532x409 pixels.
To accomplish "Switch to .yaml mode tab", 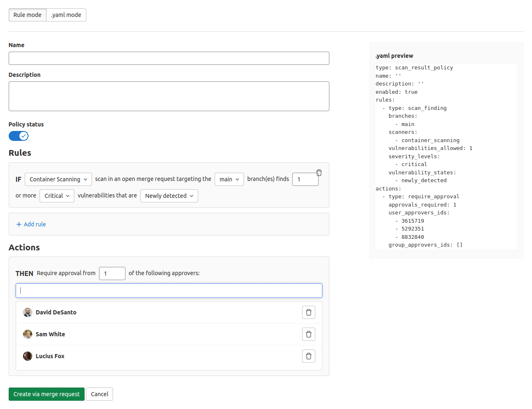I will 66,15.
